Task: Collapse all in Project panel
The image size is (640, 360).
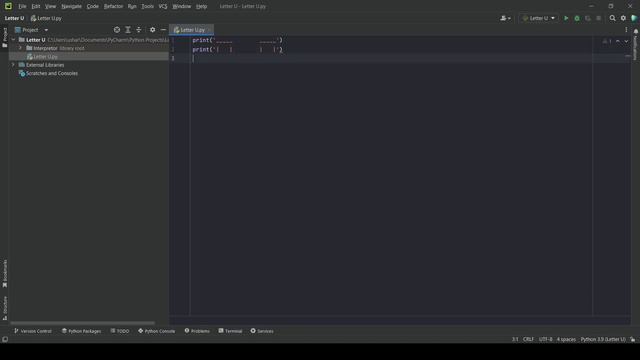Action: (139, 30)
